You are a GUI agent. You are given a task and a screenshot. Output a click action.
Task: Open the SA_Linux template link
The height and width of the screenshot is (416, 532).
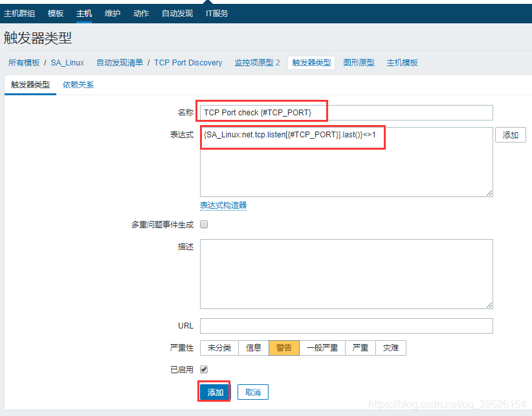[x=67, y=62]
